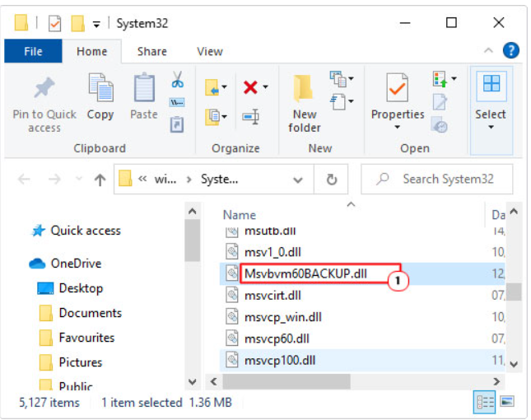Switch to the View tab
The height and width of the screenshot is (420, 531).
click(x=210, y=51)
